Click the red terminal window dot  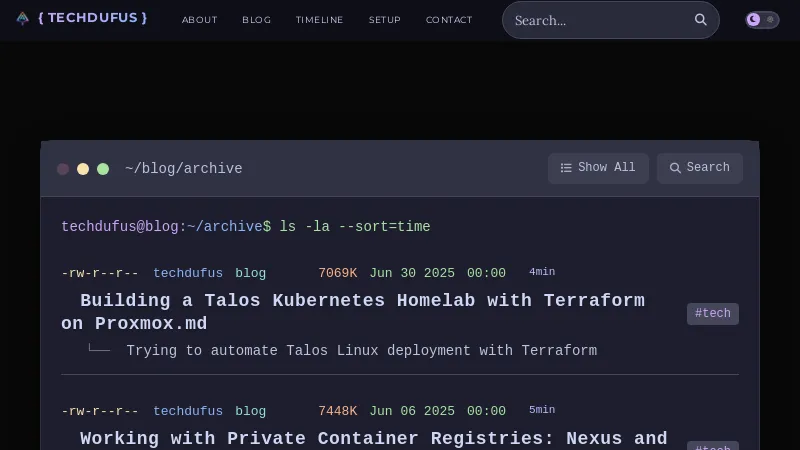coord(63,169)
